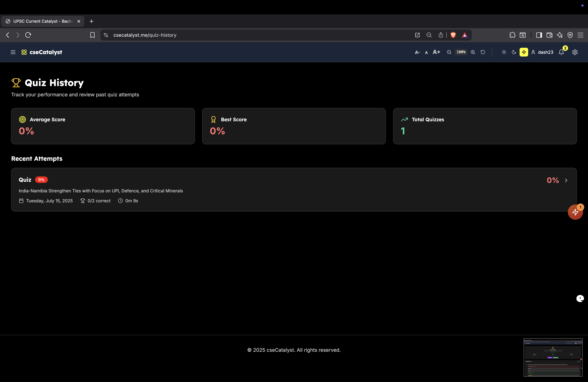Switch to light mode sun icon
The height and width of the screenshot is (382, 588).
[504, 52]
